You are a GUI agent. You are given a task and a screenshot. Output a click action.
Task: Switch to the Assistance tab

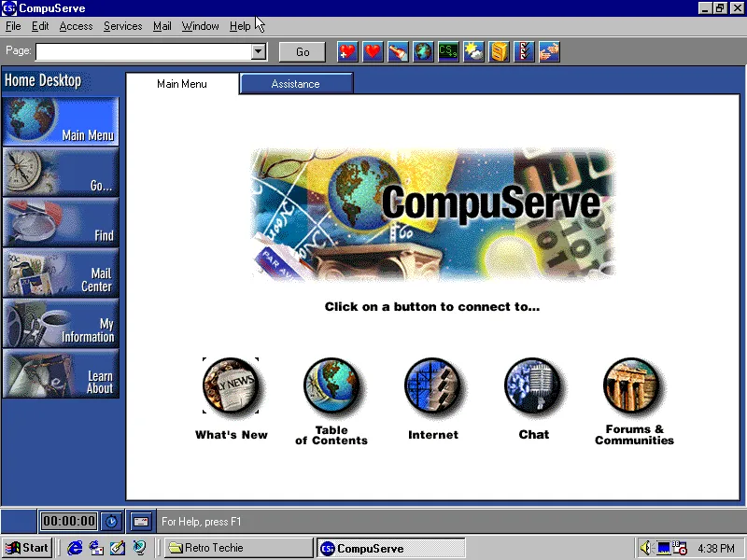[296, 83]
